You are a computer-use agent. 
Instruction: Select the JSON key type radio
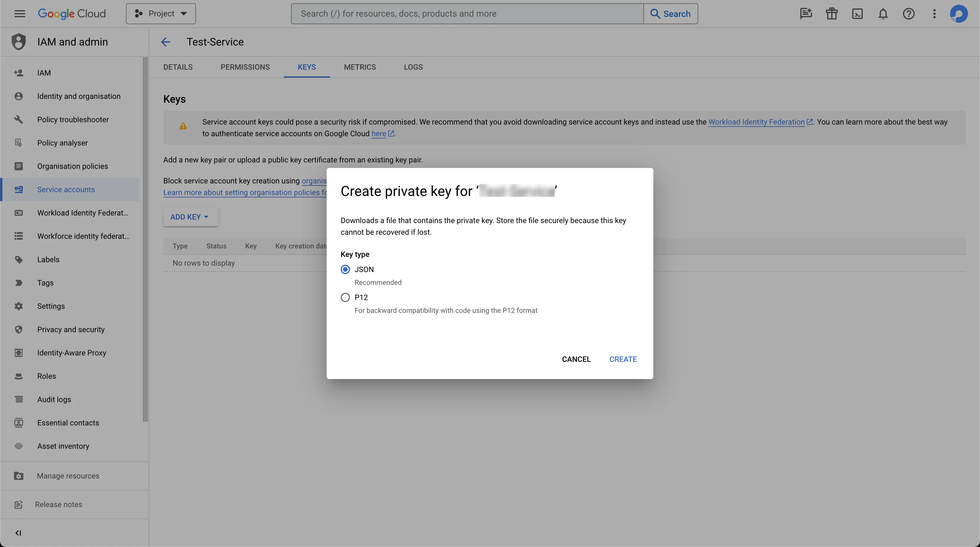tap(345, 269)
